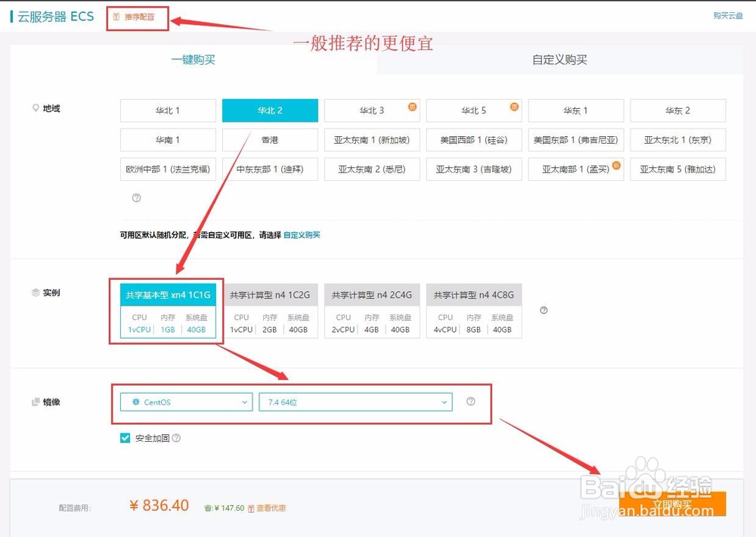This screenshot has width=756, height=537.
Task: Click the help icon right of instance cards
Action: (x=542, y=310)
